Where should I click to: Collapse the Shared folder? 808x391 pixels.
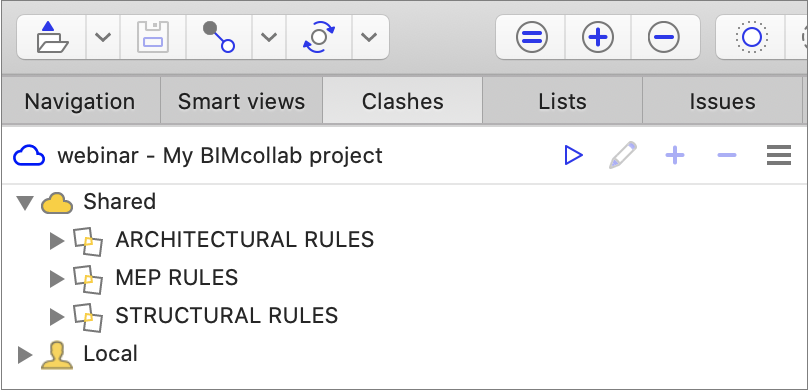pyautogui.click(x=25, y=202)
